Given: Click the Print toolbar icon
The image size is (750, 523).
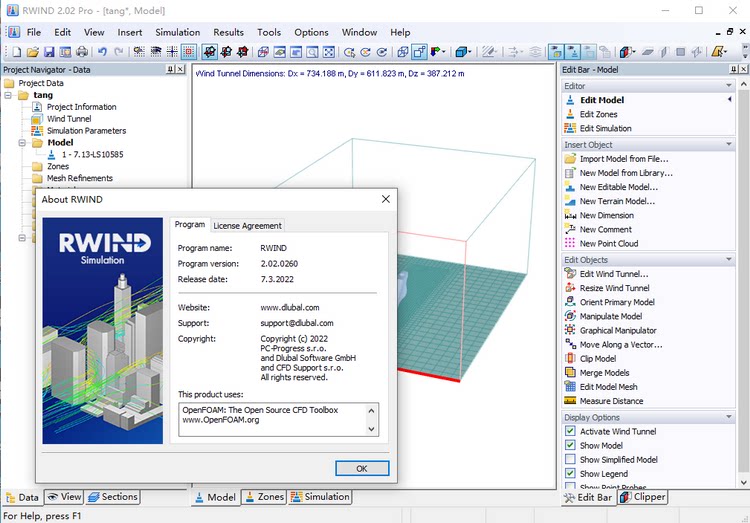Looking at the screenshot, I should 82,52.
